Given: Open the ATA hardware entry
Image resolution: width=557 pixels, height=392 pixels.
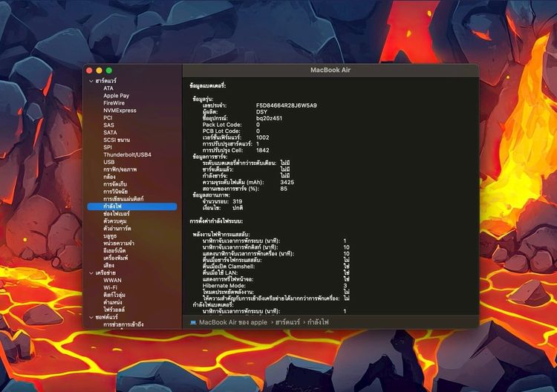Looking at the screenshot, I should [108, 88].
